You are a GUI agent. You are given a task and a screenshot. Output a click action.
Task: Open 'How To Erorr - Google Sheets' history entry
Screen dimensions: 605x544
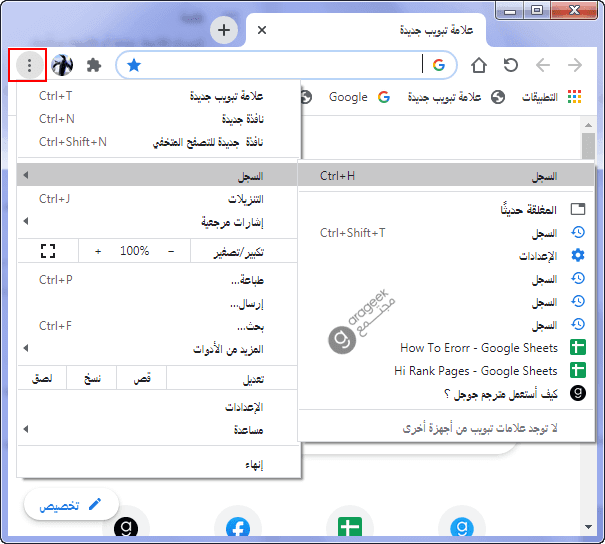[x=478, y=347]
